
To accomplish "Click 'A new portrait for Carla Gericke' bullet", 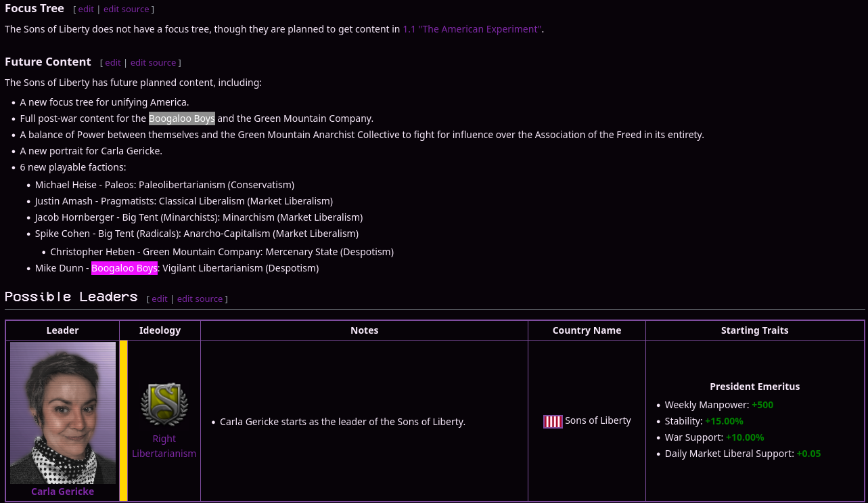I will pyautogui.click(x=91, y=151).
